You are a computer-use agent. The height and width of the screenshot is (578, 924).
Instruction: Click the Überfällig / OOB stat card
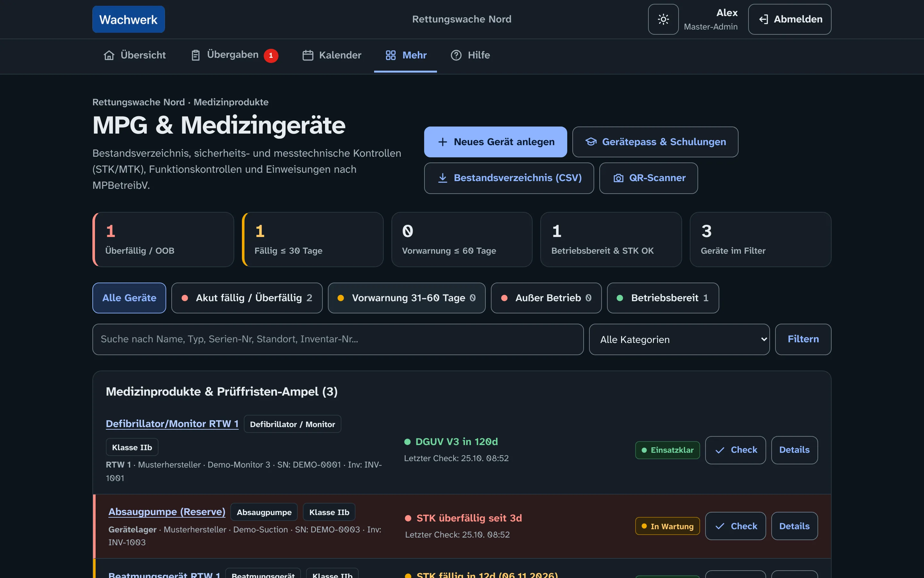(163, 239)
